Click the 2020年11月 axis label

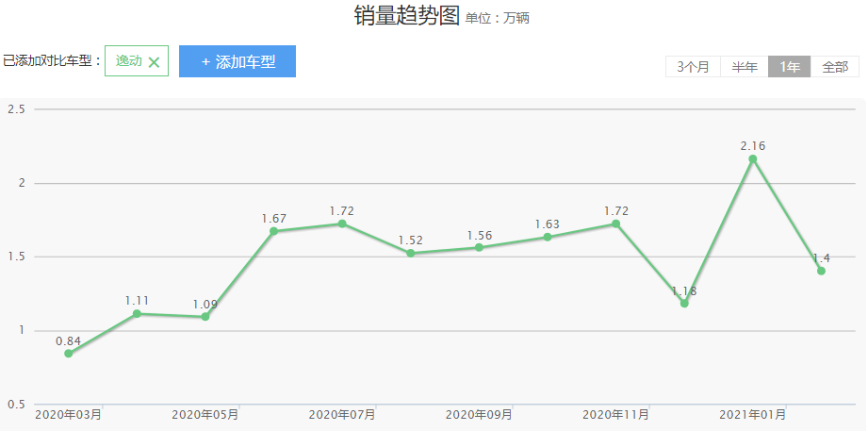(x=615, y=414)
